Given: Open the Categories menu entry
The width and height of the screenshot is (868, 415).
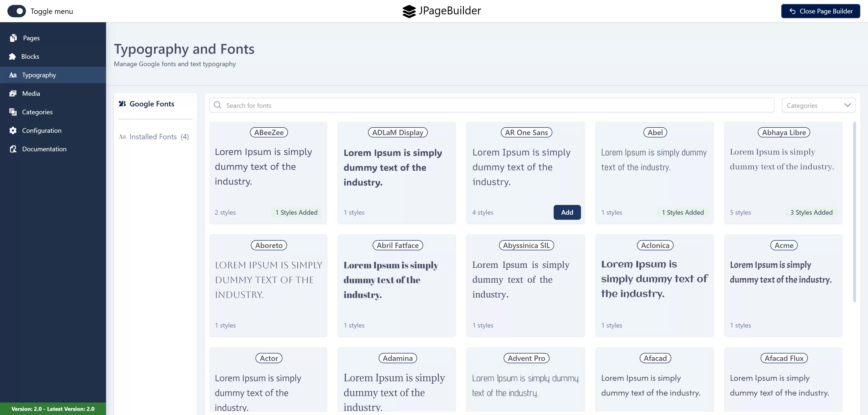Looking at the screenshot, I should (x=53, y=112).
